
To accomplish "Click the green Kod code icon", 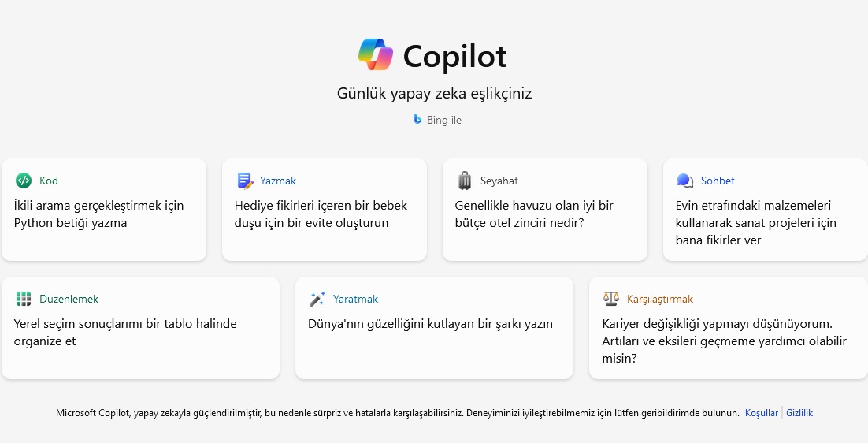I will click(24, 181).
